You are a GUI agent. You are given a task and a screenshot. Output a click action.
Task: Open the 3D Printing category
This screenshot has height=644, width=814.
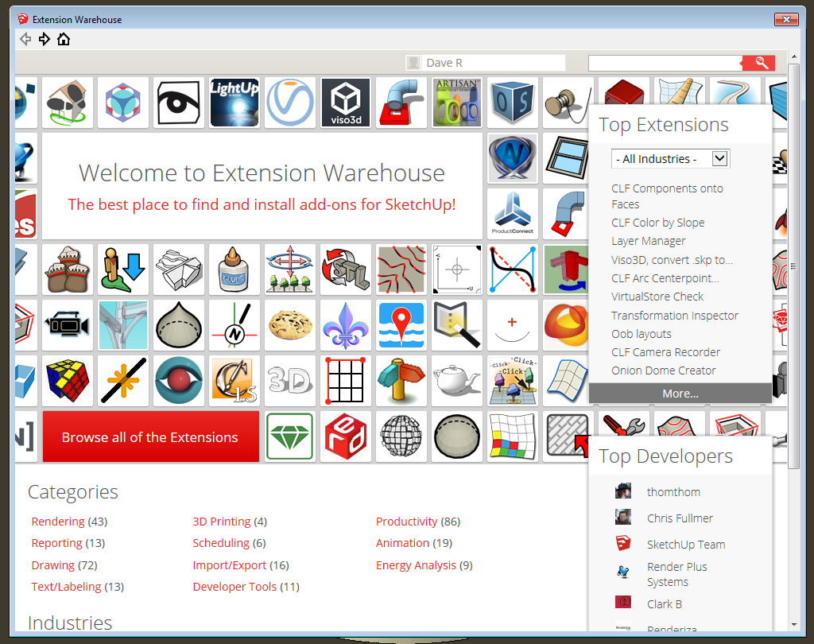[x=230, y=522]
